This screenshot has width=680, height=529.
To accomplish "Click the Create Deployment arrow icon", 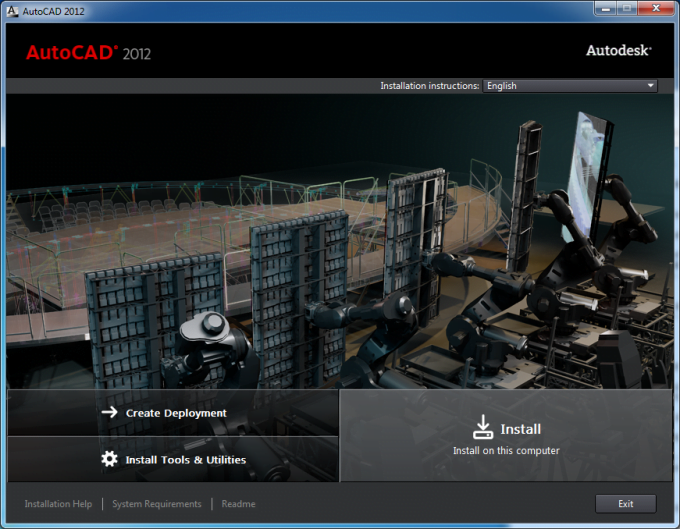I will tap(109, 412).
